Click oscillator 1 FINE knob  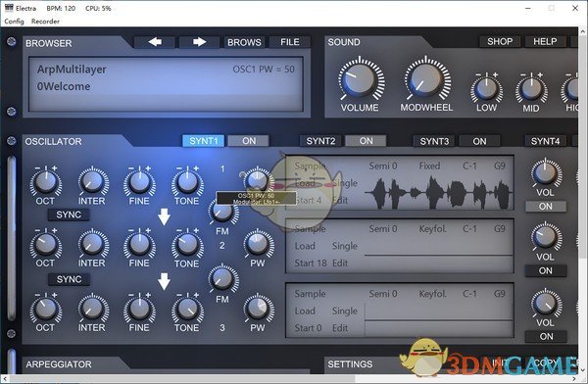click(x=139, y=181)
